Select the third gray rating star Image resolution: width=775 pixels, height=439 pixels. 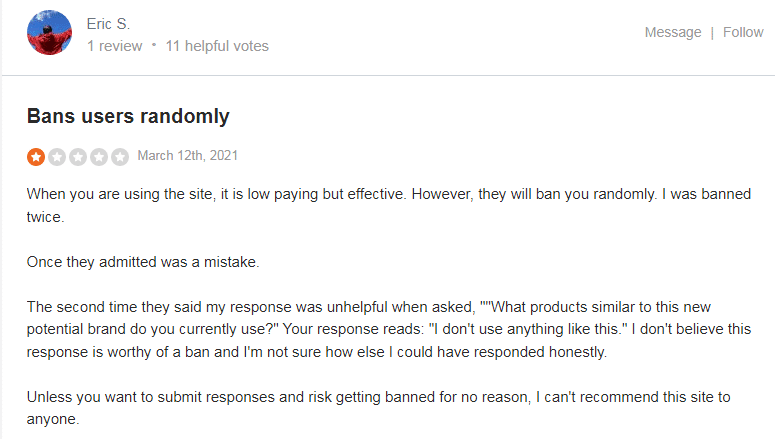pos(78,157)
